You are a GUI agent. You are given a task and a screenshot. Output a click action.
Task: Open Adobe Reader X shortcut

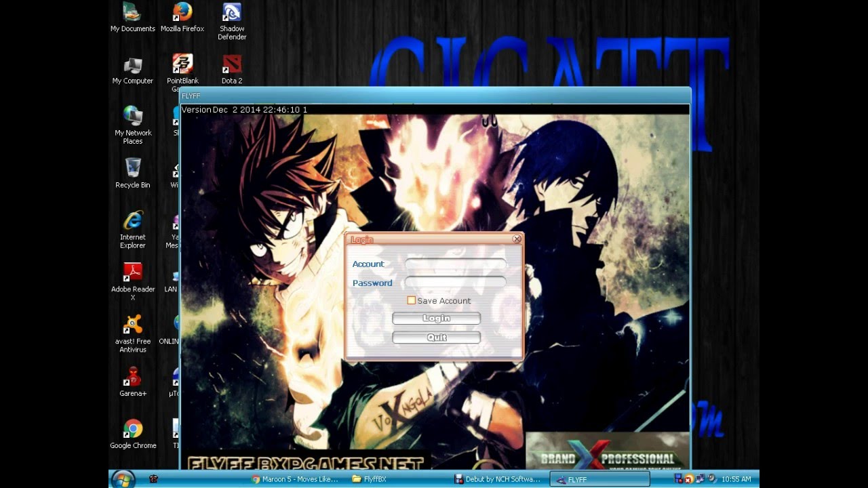pyautogui.click(x=132, y=282)
